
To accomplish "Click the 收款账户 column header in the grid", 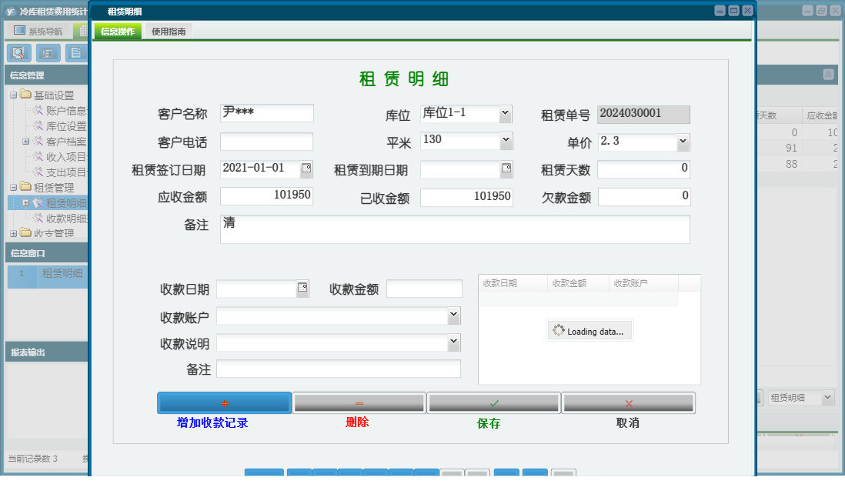I will pyautogui.click(x=643, y=283).
